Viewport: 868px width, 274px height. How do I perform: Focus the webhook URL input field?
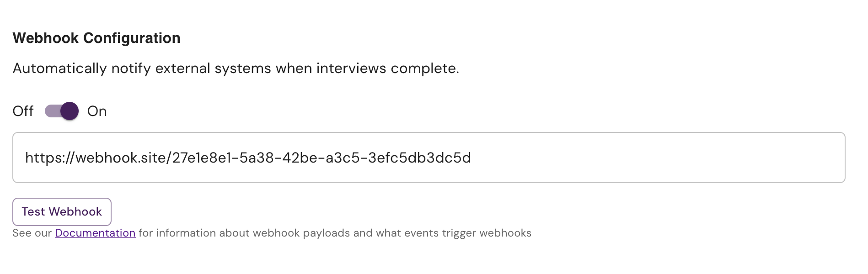pyautogui.click(x=429, y=158)
